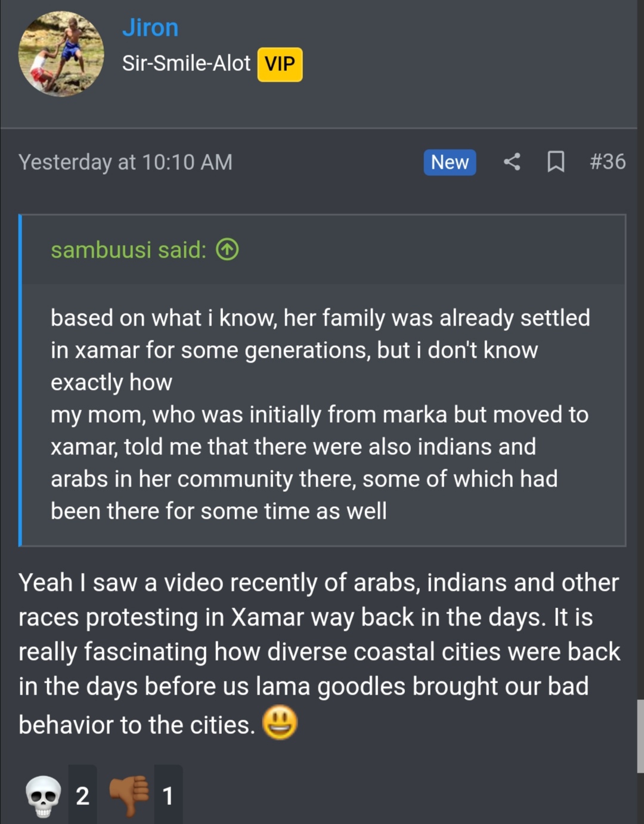The width and height of the screenshot is (644, 824).
Task: Bookmark post number 36
Action: point(556,162)
